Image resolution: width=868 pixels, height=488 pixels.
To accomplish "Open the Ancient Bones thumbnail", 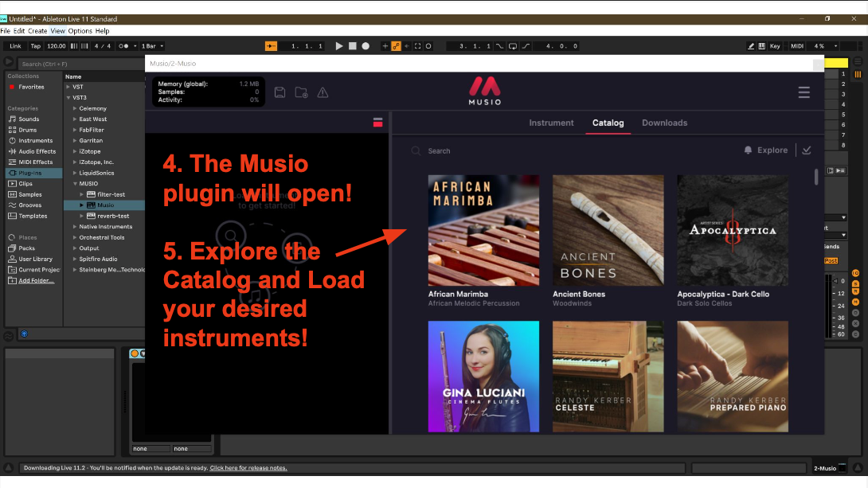I will click(x=608, y=230).
